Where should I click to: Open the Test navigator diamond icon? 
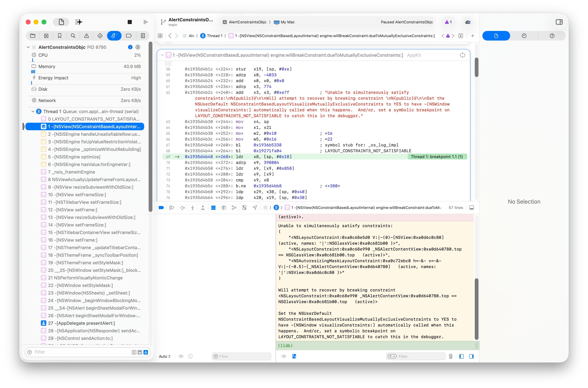point(100,36)
